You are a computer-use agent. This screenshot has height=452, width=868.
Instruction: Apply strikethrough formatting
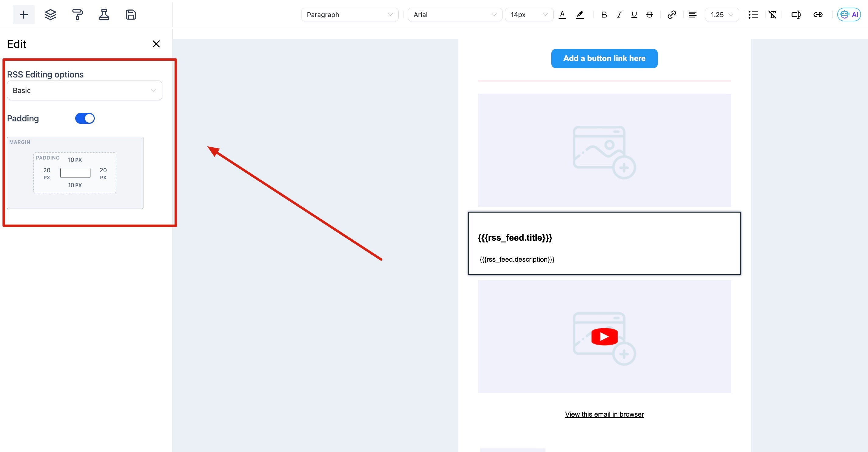click(x=649, y=15)
